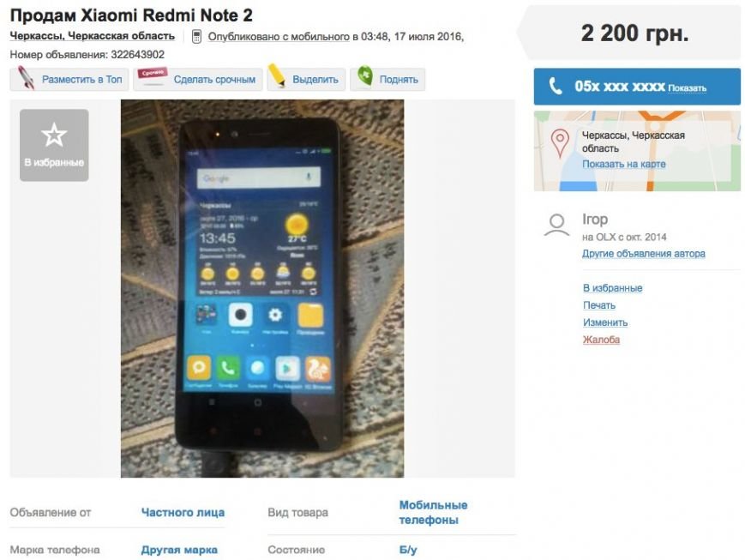The height and width of the screenshot is (560, 745).
Task: Click Черкассы, Черкасская область location link
Action: [x=93, y=36]
